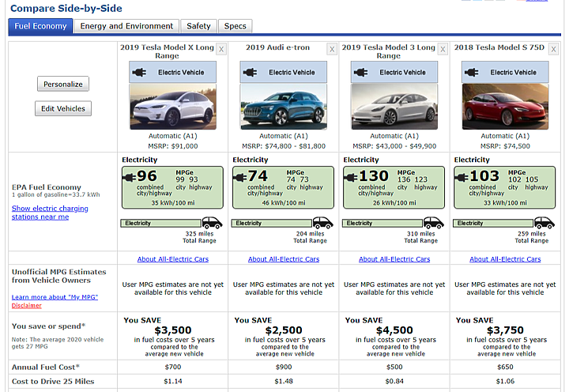Click the 2019 Tesla Model 3 Long Range heading

[389, 51]
